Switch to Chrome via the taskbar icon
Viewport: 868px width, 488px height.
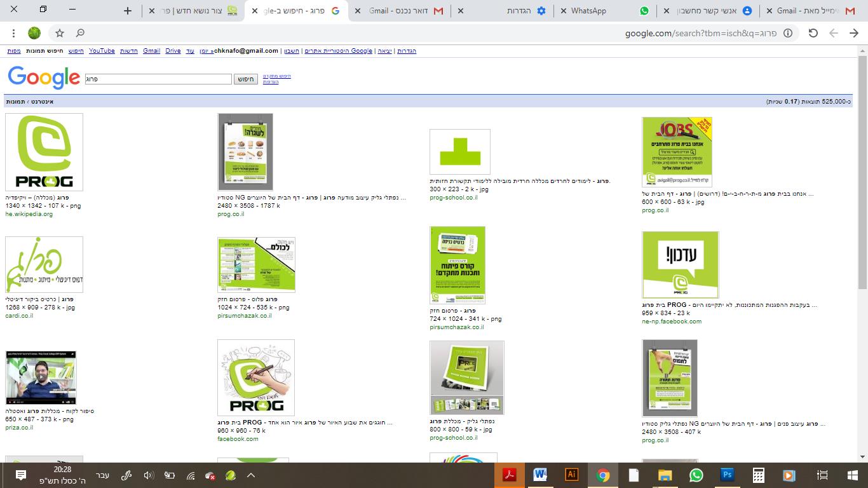[x=603, y=475]
